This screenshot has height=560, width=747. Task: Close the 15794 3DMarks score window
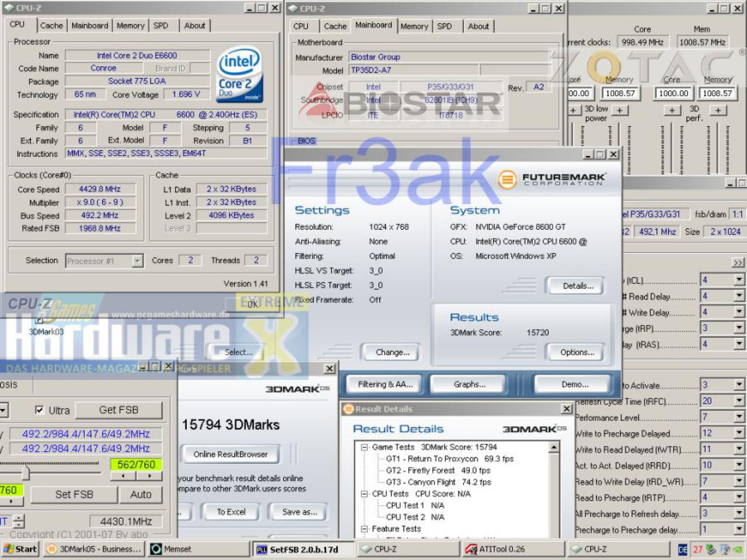[x=330, y=369]
